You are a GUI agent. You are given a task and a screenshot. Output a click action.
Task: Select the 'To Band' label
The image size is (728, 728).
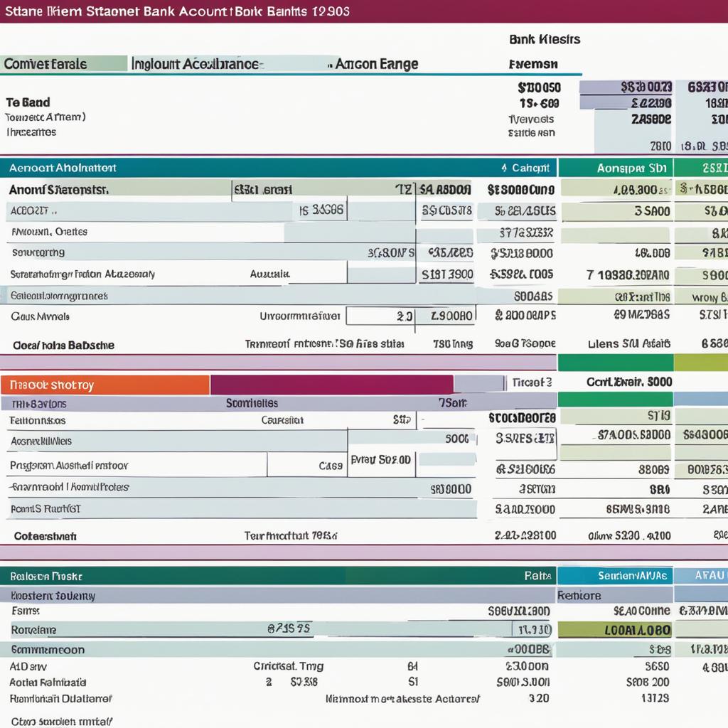(28, 102)
